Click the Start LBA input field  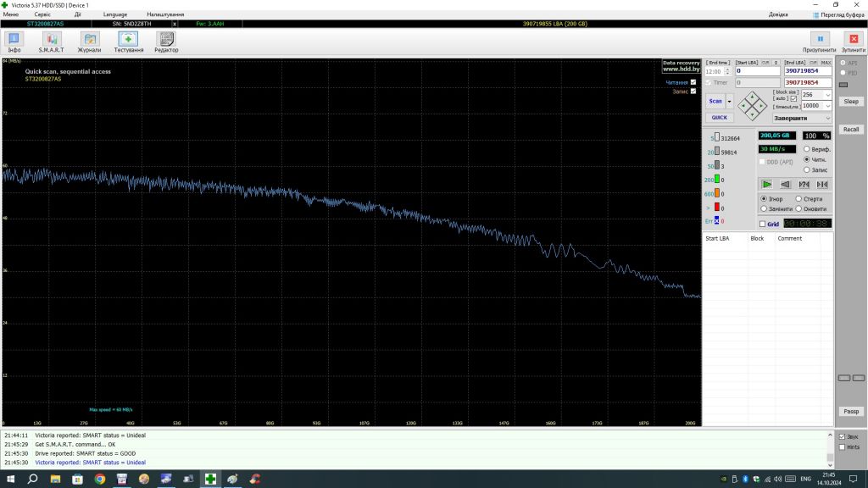click(757, 71)
